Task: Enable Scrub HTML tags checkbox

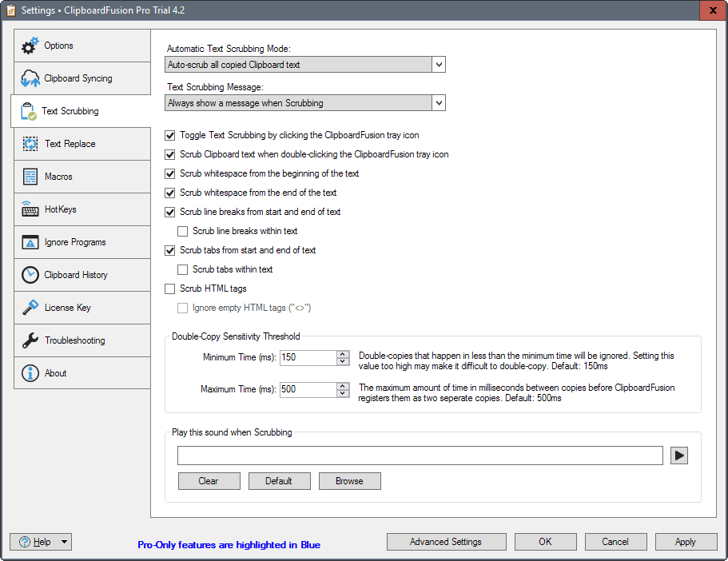Action: tap(170, 288)
